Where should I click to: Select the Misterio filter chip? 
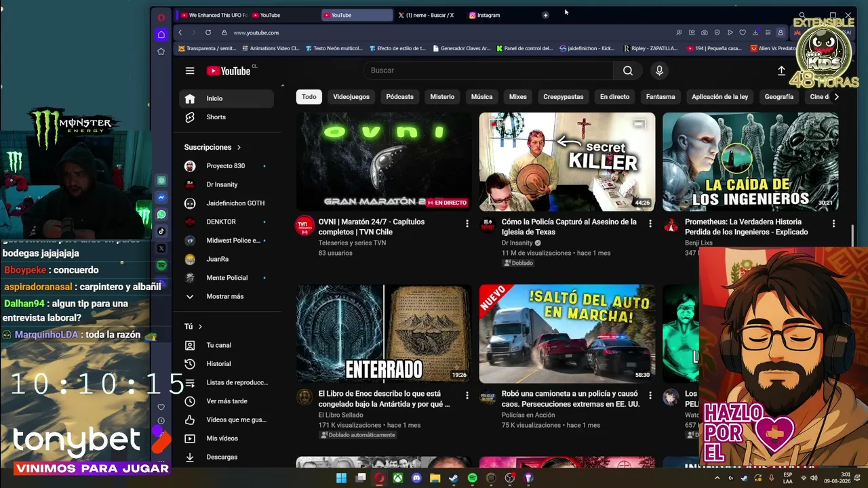pos(442,97)
